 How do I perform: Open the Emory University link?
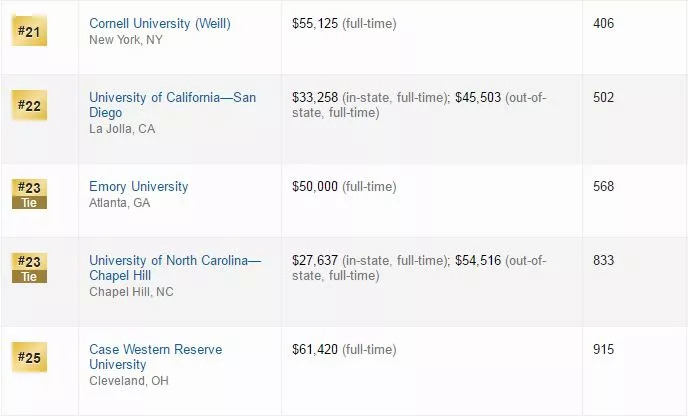(139, 186)
